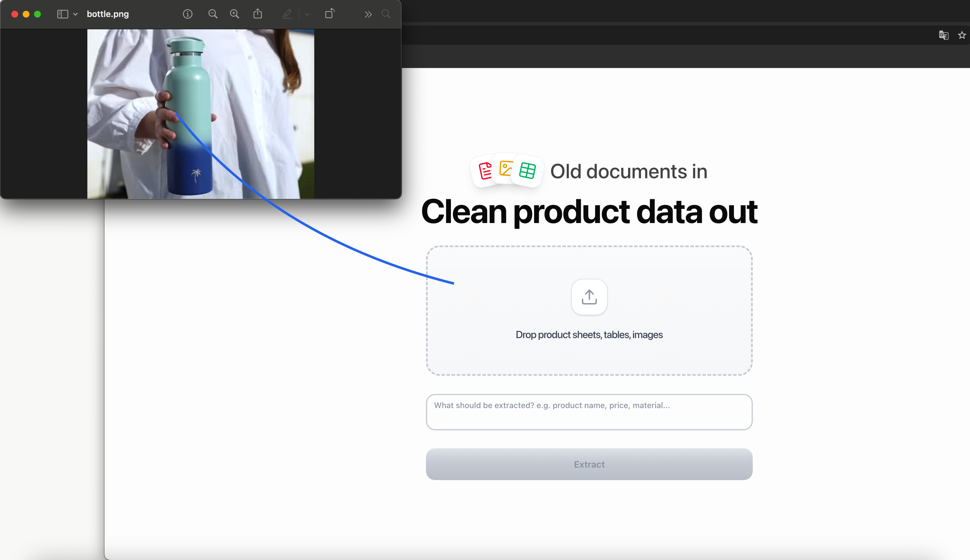Bookmark this page with the star icon
The width and height of the screenshot is (970, 560).
click(962, 35)
